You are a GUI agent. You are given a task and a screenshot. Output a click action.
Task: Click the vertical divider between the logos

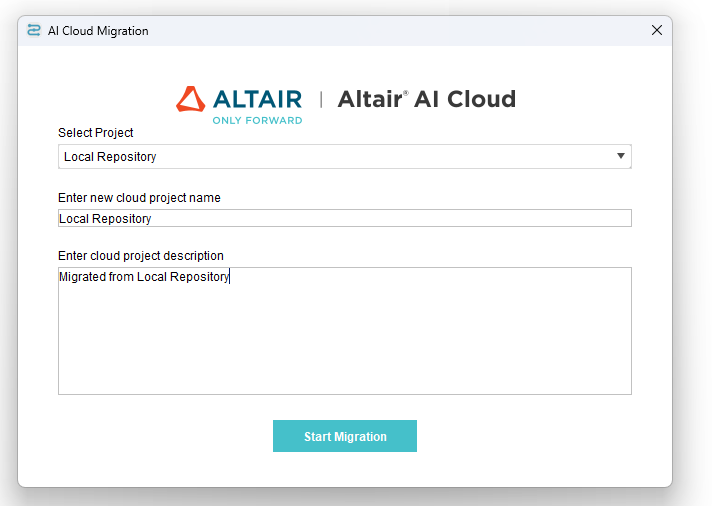(x=321, y=99)
